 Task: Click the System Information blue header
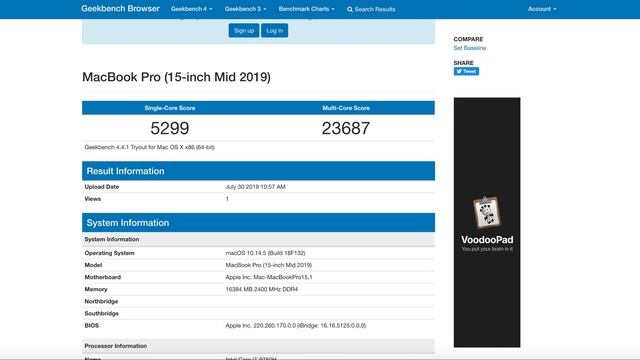tap(258, 223)
